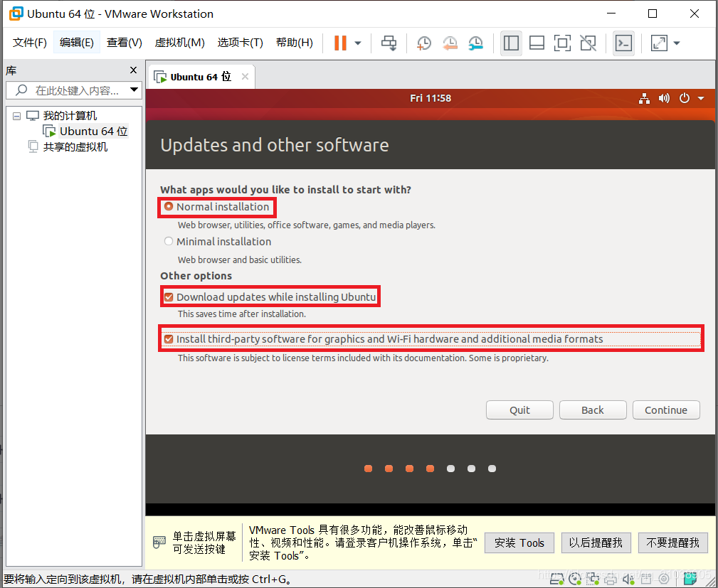Click the Quit button
This screenshot has width=718, height=588.
(x=519, y=410)
